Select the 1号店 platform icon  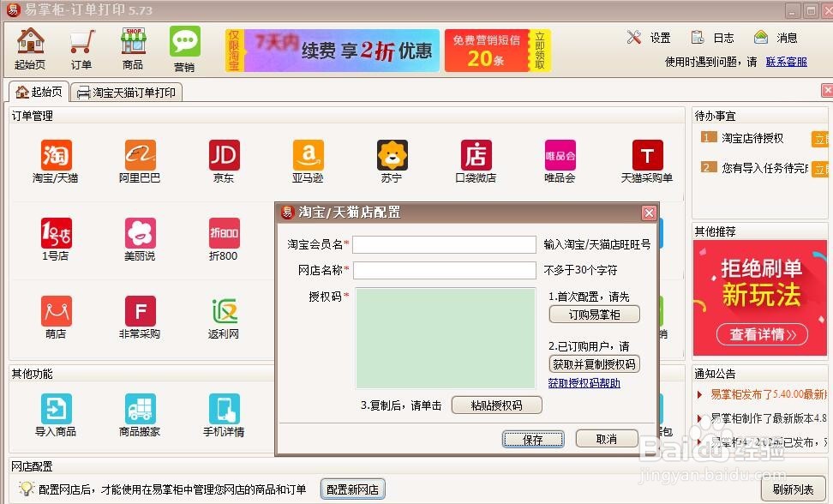(x=56, y=239)
